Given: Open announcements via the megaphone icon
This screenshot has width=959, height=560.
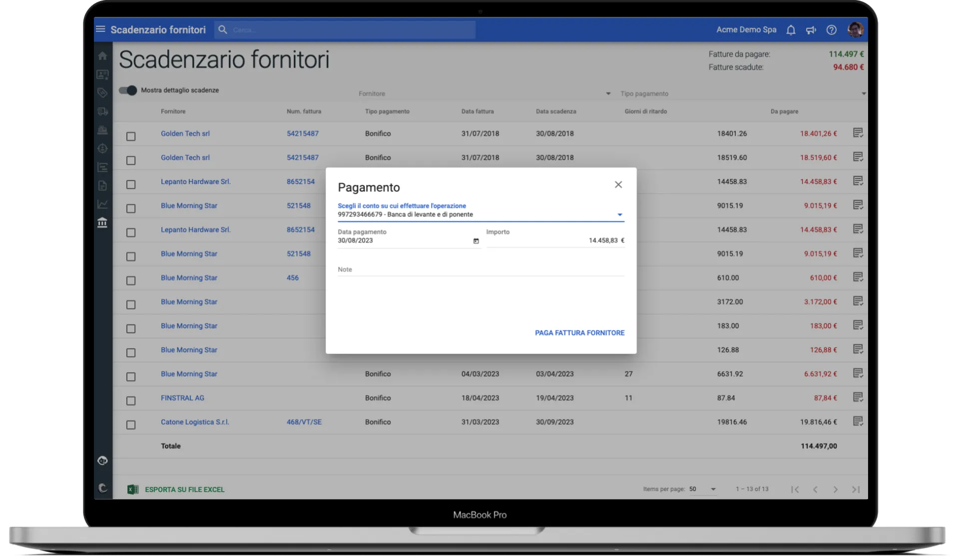Looking at the screenshot, I should pyautogui.click(x=811, y=30).
